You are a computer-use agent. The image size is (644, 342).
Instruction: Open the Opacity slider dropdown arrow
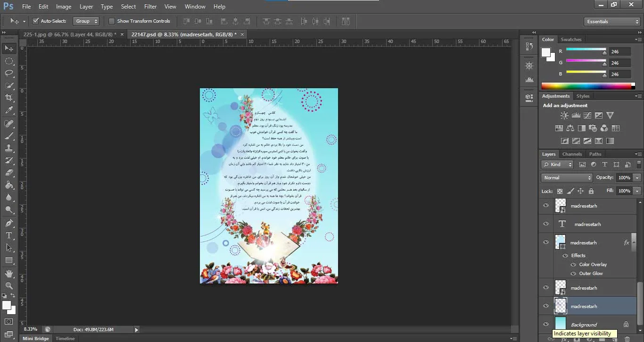tap(637, 178)
